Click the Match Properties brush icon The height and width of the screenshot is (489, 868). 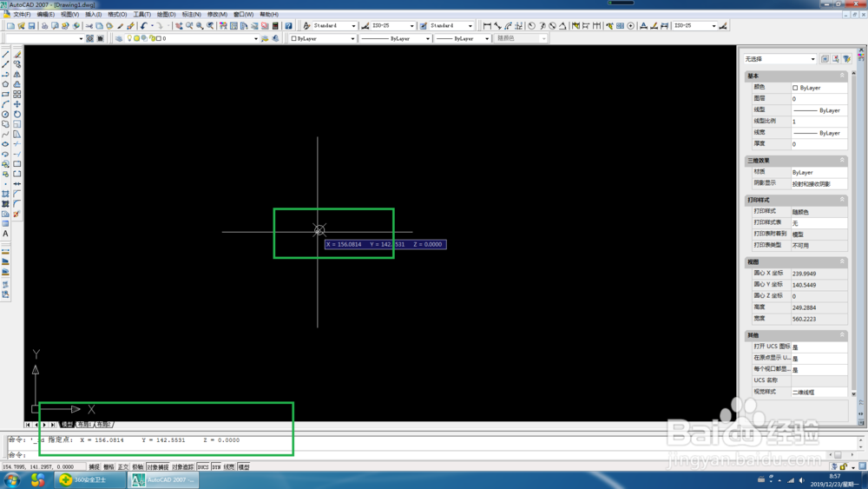coord(120,26)
